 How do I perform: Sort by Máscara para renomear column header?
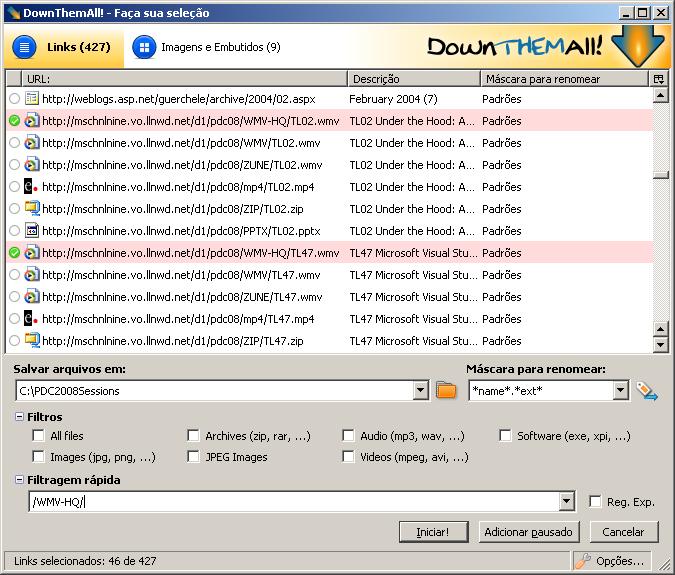click(x=564, y=79)
